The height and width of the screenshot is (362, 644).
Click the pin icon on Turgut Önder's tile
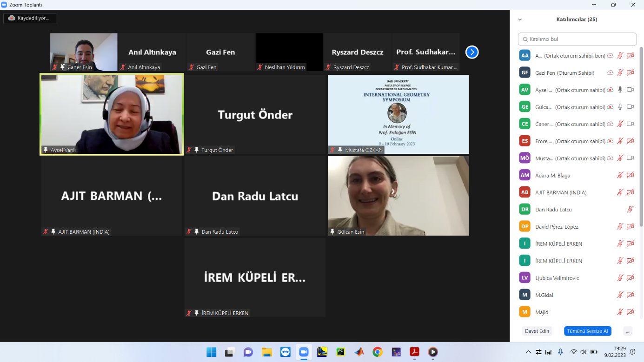point(197,150)
